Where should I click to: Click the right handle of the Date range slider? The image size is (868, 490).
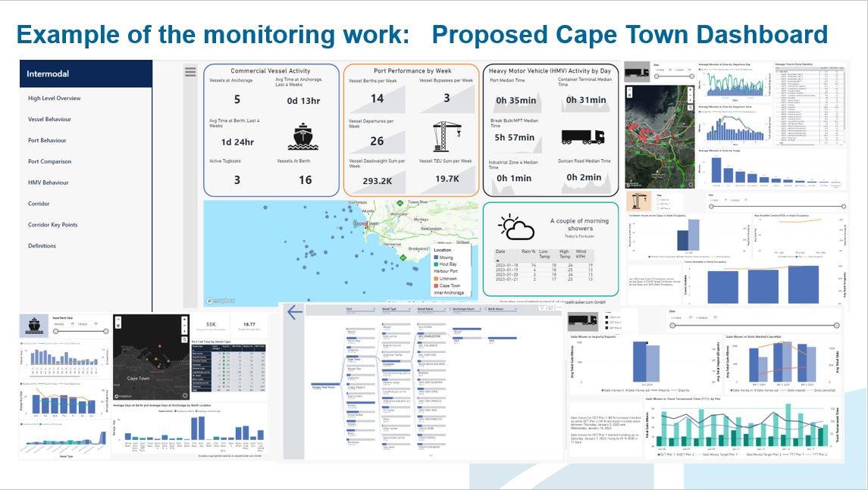(836, 326)
